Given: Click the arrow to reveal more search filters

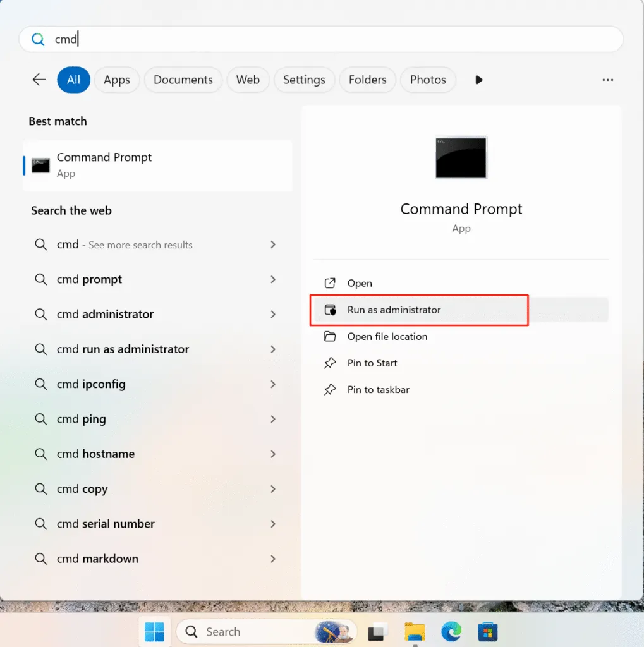Looking at the screenshot, I should pyautogui.click(x=478, y=80).
